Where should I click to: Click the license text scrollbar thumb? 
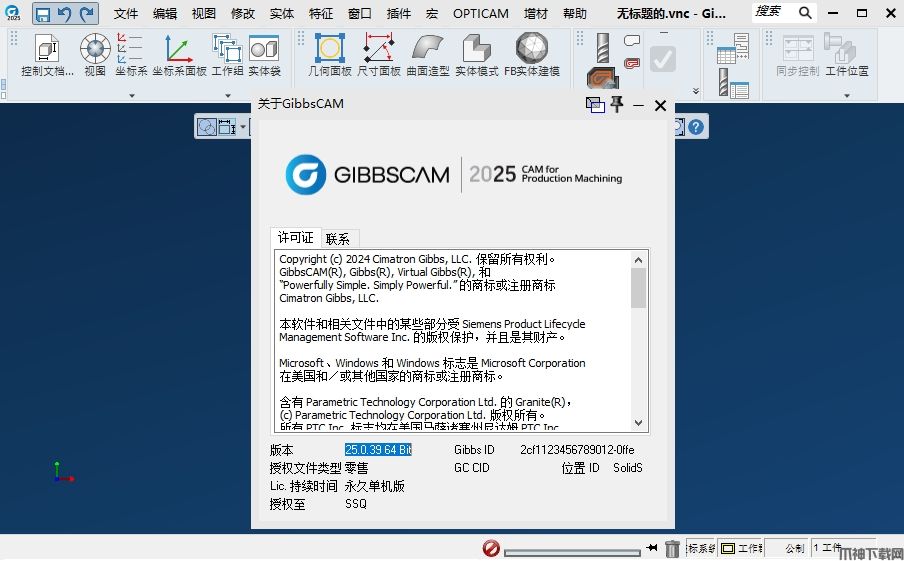coord(638,288)
